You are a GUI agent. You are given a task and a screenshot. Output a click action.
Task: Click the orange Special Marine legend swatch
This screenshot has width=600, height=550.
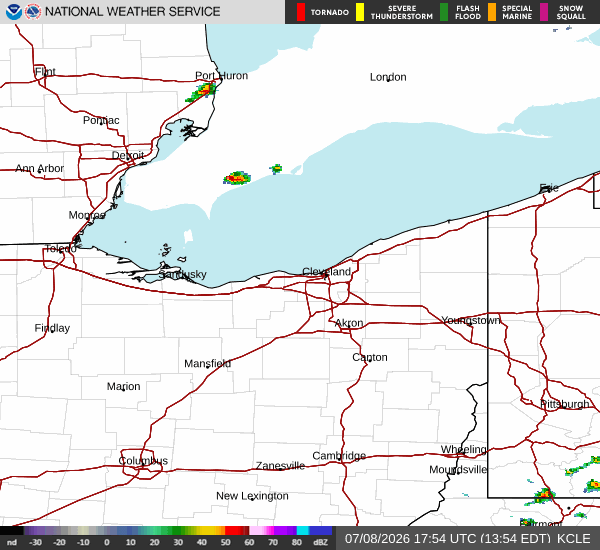tap(492, 12)
